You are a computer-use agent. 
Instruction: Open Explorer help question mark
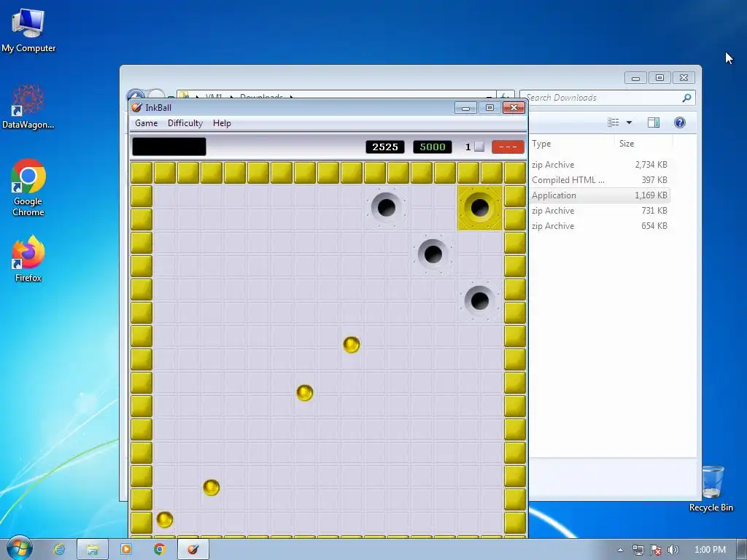tap(680, 122)
